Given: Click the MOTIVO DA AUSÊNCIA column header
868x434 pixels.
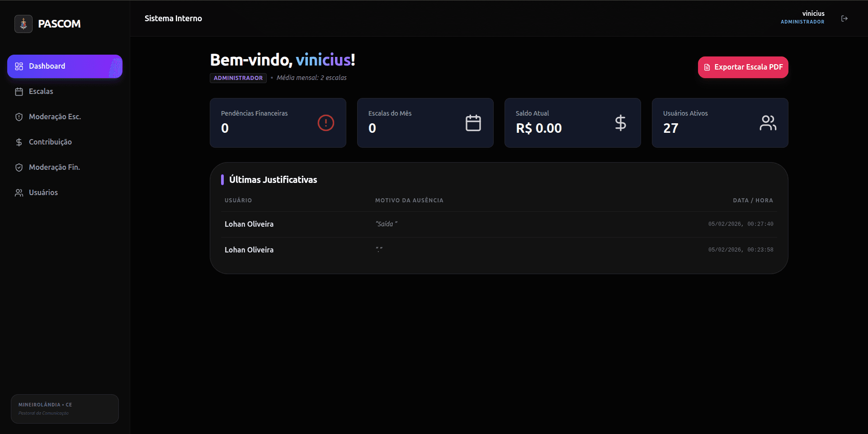Looking at the screenshot, I should pos(409,201).
